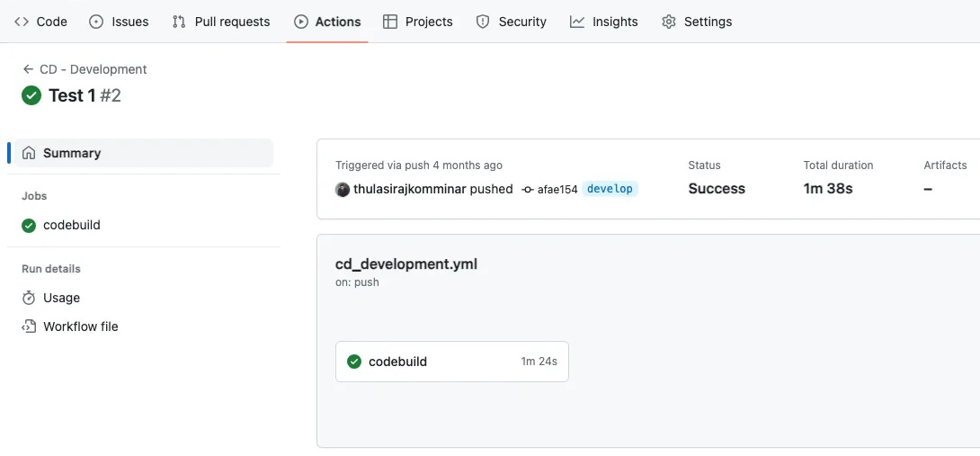This screenshot has width=980, height=456.
Task: Click the Code angle-brackets icon
Action: pyautogui.click(x=22, y=22)
